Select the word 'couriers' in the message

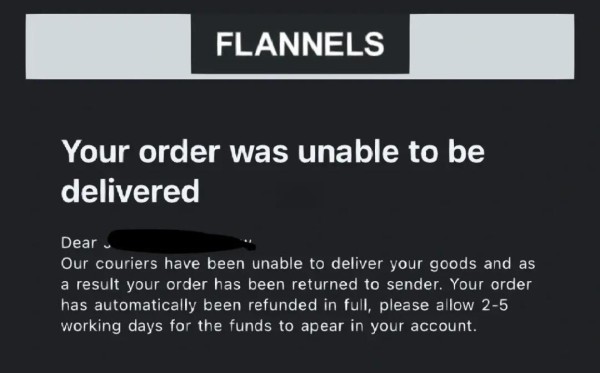[x=126, y=264]
